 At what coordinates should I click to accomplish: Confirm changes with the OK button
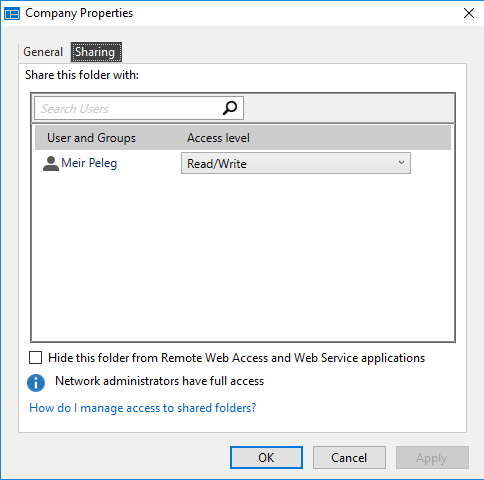click(x=266, y=457)
